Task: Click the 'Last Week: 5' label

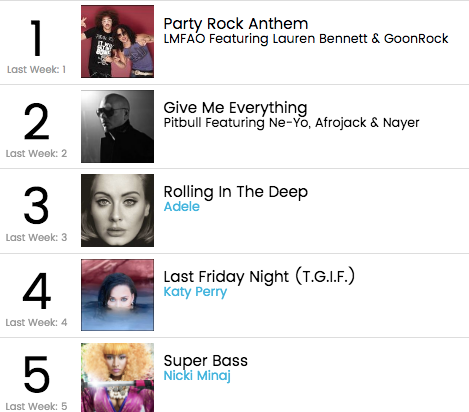Action: pyautogui.click(x=36, y=406)
